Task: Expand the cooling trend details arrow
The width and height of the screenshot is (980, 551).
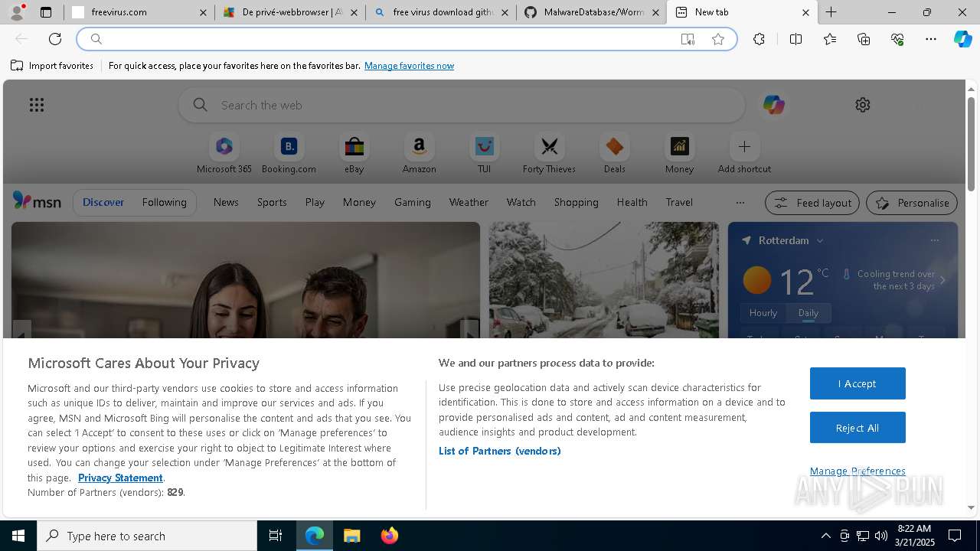Action: tap(942, 280)
